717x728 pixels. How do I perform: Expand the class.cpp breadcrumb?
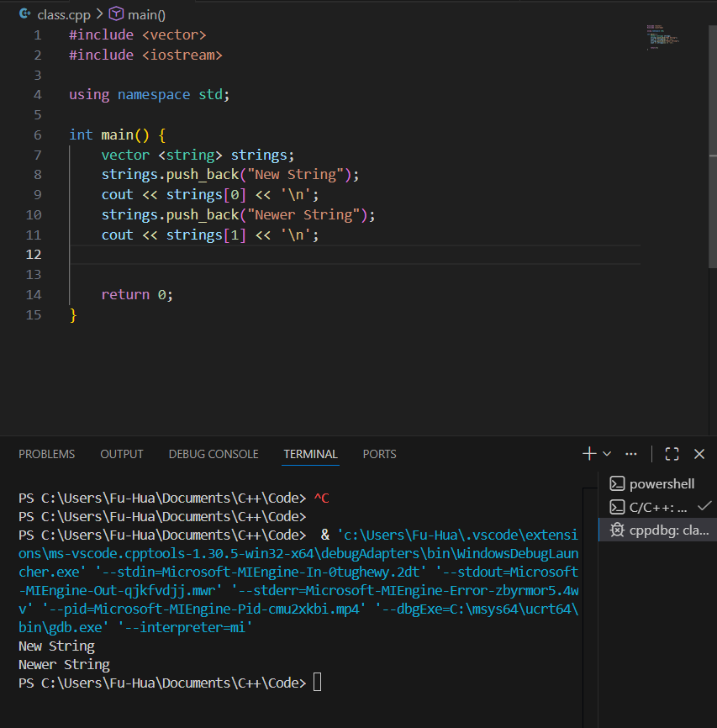pos(64,14)
